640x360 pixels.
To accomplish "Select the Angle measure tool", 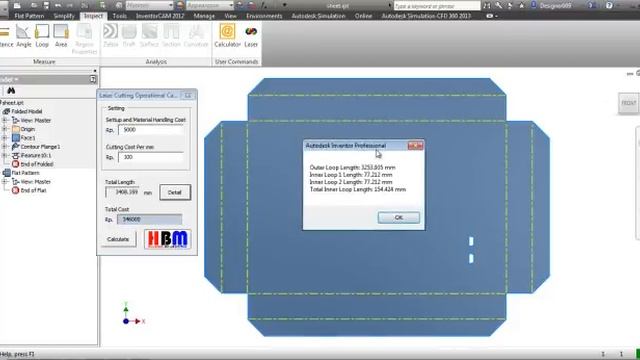I will [24, 36].
